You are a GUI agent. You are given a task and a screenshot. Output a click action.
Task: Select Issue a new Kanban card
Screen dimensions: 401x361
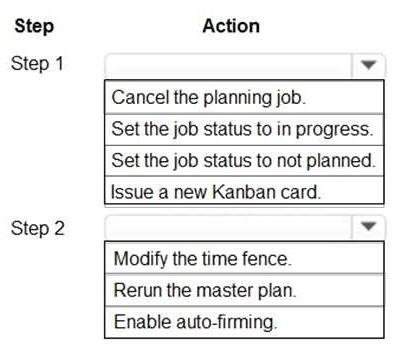click(x=244, y=191)
